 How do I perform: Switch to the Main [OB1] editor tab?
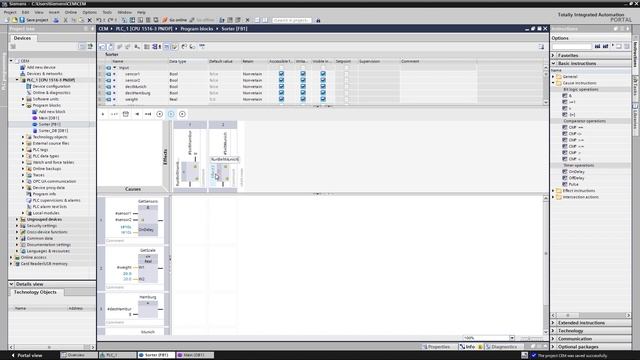pyautogui.click(x=195, y=355)
